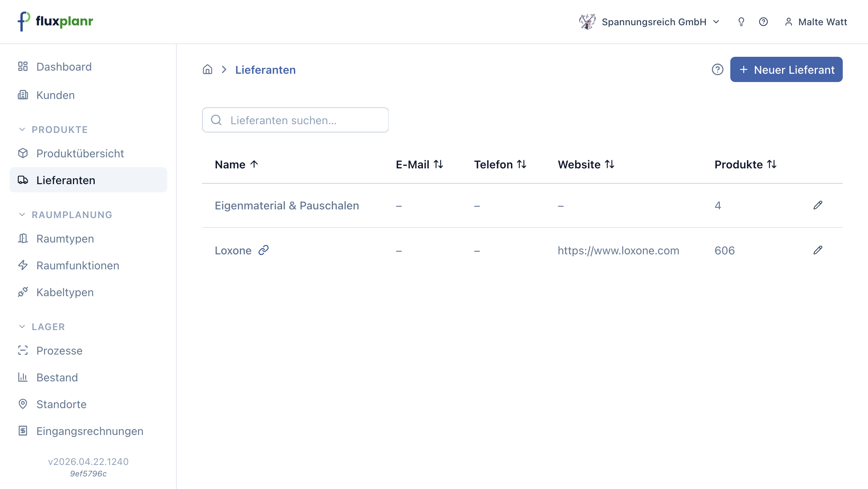This screenshot has height=489, width=868.
Task: Click the pencil icon for Loxone
Action: coord(818,250)
